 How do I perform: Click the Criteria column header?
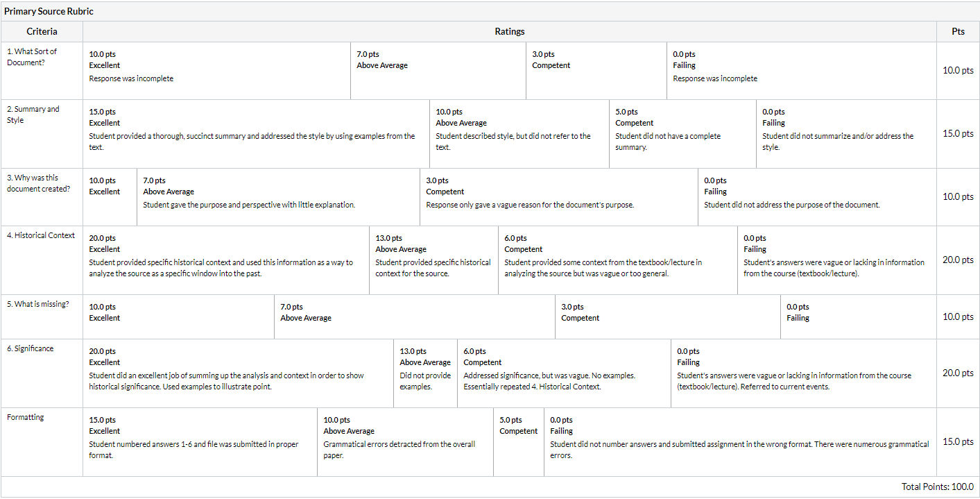[42, 31]
